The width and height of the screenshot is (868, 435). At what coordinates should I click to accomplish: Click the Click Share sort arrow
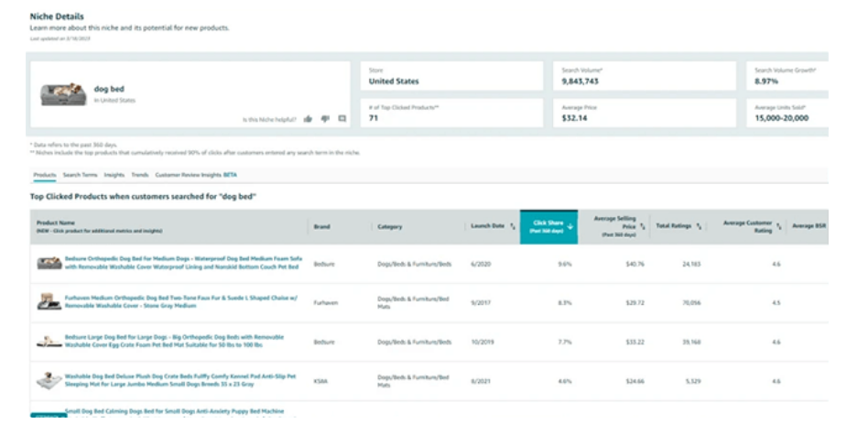pos(570,227)
